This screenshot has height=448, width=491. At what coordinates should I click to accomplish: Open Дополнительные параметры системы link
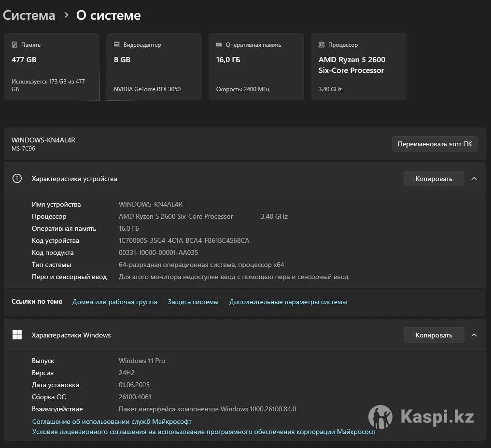click(288, 302)
